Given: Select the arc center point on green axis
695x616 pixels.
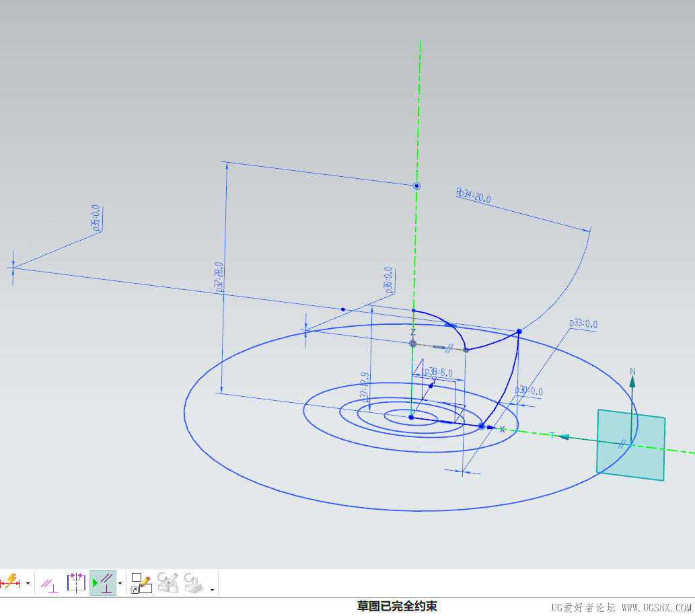Looking at the screenshot, I should 416,186.
